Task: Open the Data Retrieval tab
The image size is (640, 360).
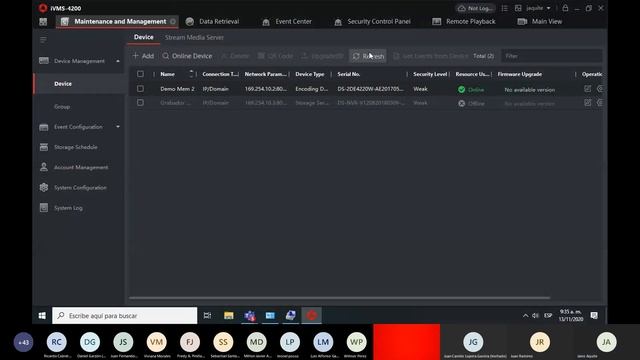Action: [212, 22]
